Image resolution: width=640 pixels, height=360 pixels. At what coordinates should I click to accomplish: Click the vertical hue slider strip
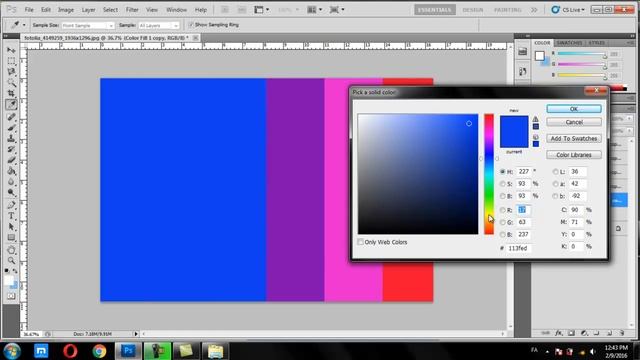click(489, 174)
